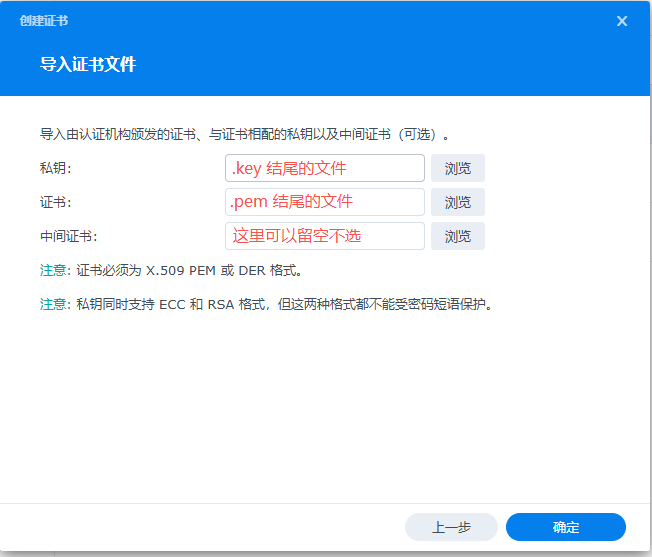Click the 证书 file input field
This screenshot has width=652, height=557.
[x=325, y=202]
